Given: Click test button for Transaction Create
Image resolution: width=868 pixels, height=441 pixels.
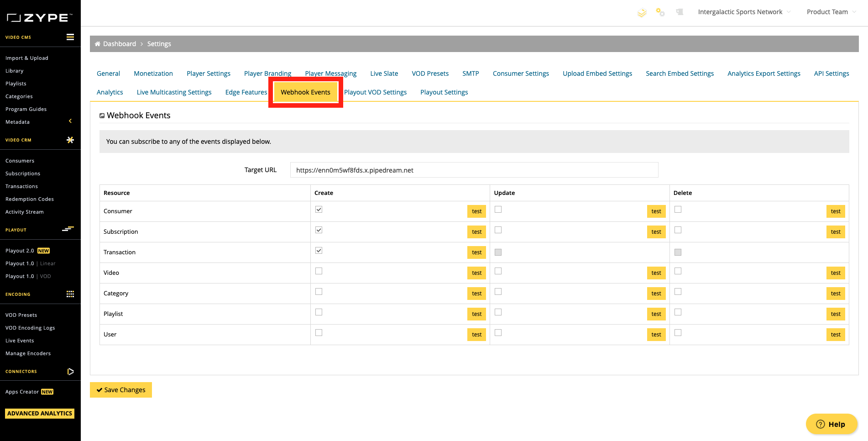Looking at the screenshot, I should pos(476,252).
